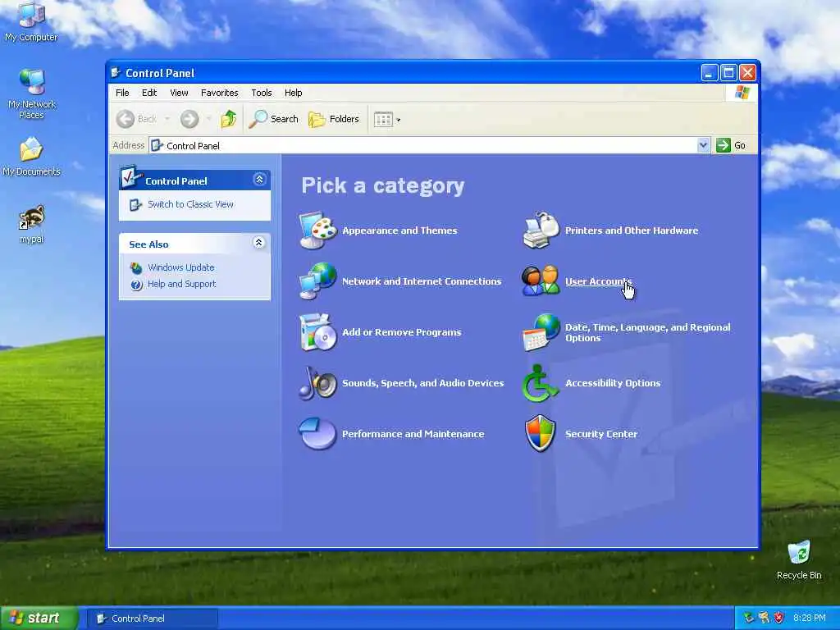
Task: Click the Windows Update icon in See Also
Action: tap(137, 267)
